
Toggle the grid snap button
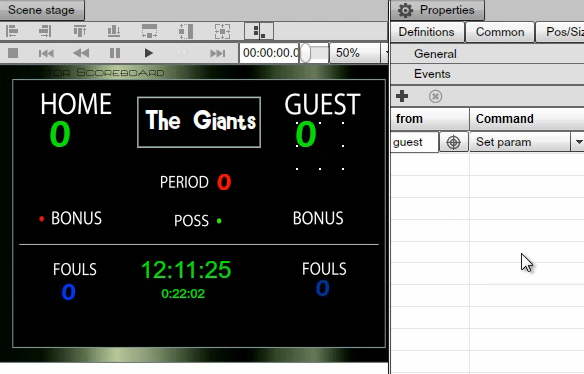(x=259, y=31)
